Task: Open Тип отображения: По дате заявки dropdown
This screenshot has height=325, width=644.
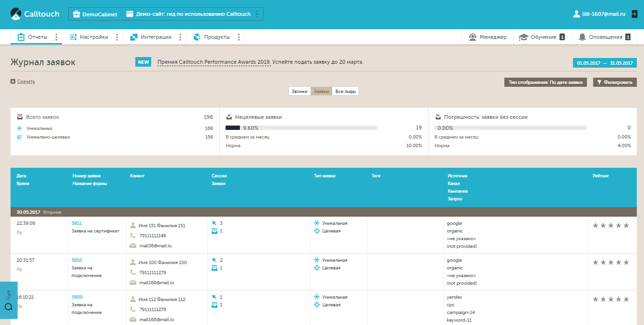Action: pos(545,82)
